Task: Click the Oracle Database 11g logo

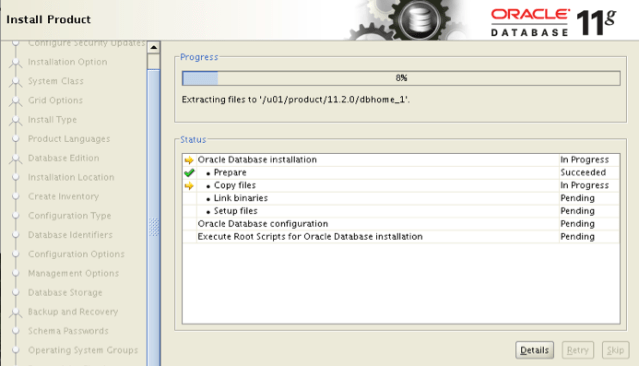Action: coord(553,23)
